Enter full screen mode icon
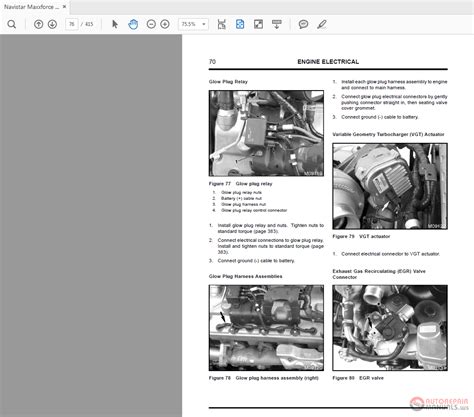The height and width of the screenshot is (417, 474). pyautogui.click(x=258, y=24)
